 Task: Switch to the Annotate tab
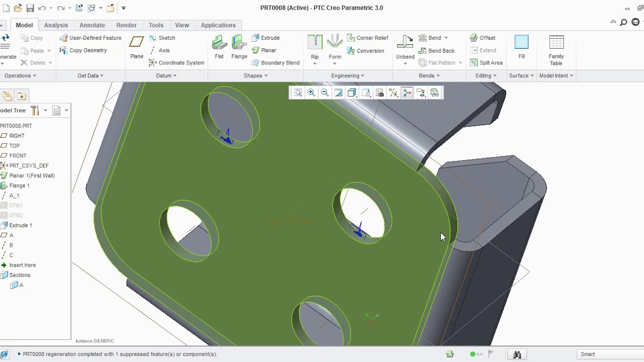pos(92,25)
